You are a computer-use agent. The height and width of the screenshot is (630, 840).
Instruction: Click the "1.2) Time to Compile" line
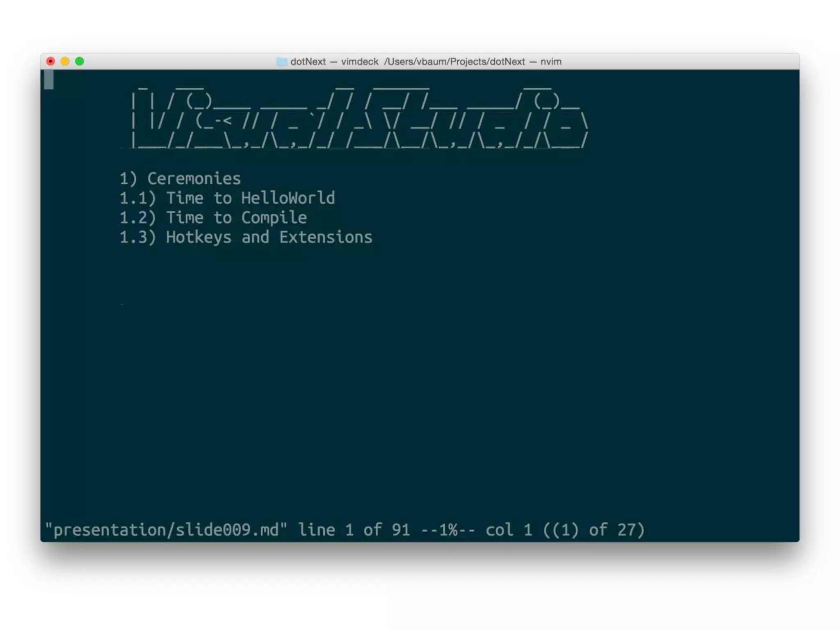(213, 218)
